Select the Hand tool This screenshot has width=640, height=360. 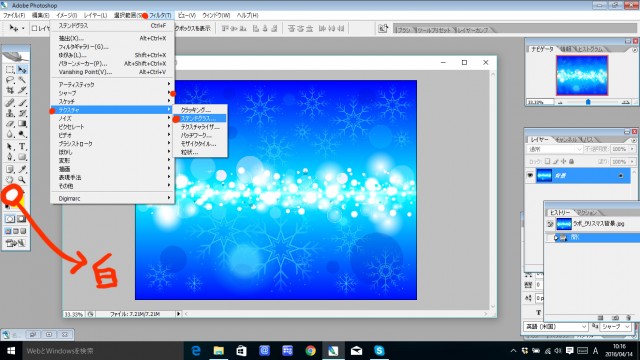[10, 180]
